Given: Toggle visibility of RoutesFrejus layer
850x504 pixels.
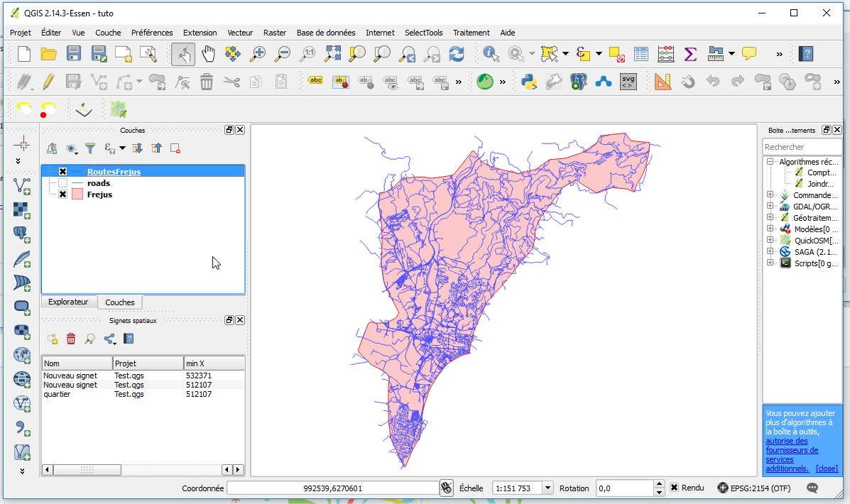Looking at the screenshot, I should [x=63, y=172].
